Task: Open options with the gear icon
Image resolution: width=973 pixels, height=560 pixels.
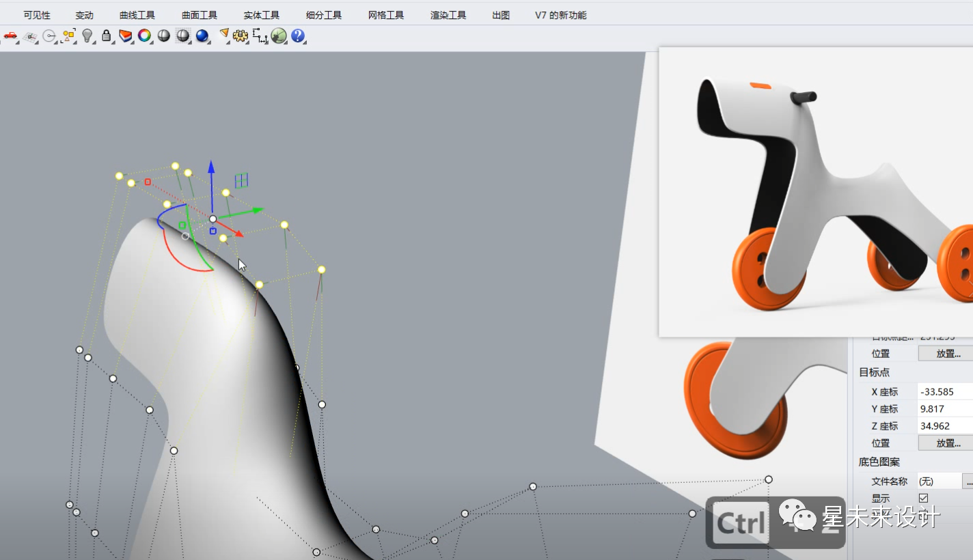Action: coord(240,36)
